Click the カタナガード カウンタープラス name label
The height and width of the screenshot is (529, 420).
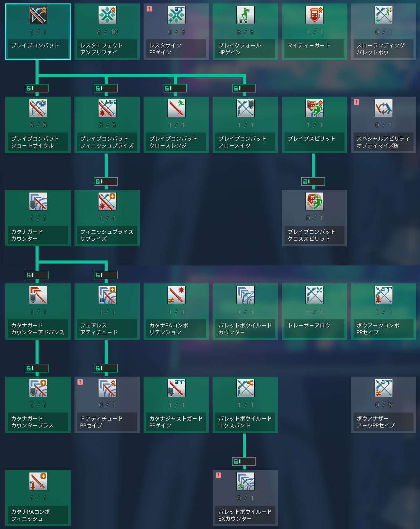38,422
